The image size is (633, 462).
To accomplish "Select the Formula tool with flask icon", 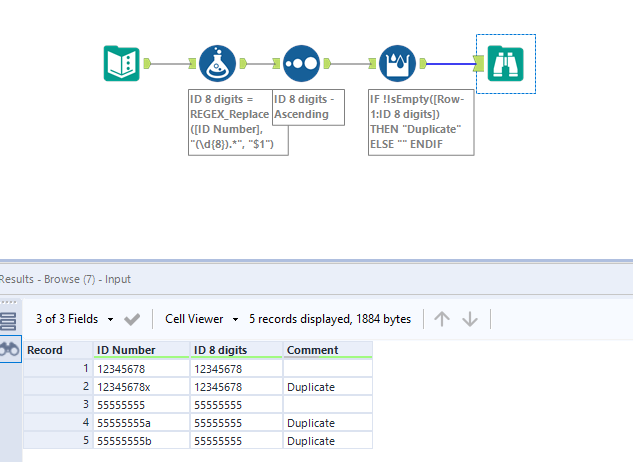I will (217, 63).
